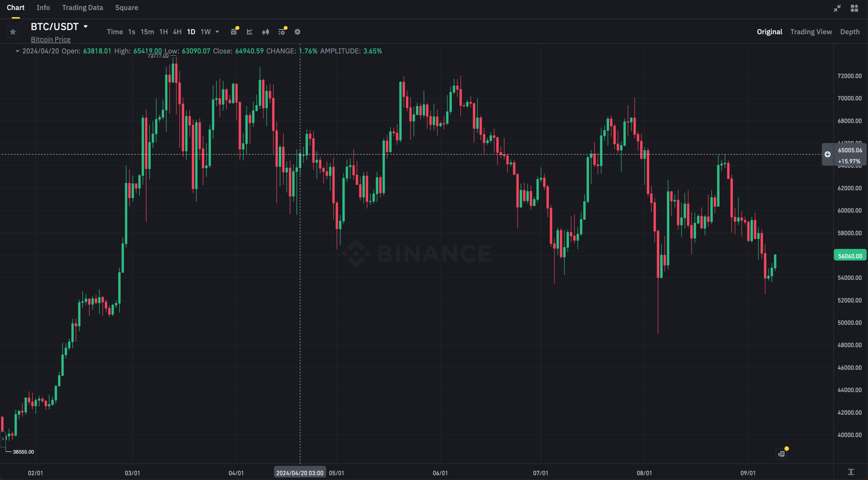Open the BTC/USDT pair dropdown arrow
Image resolution: width=868 pixels, height=480 pixels.
[86, 26]
